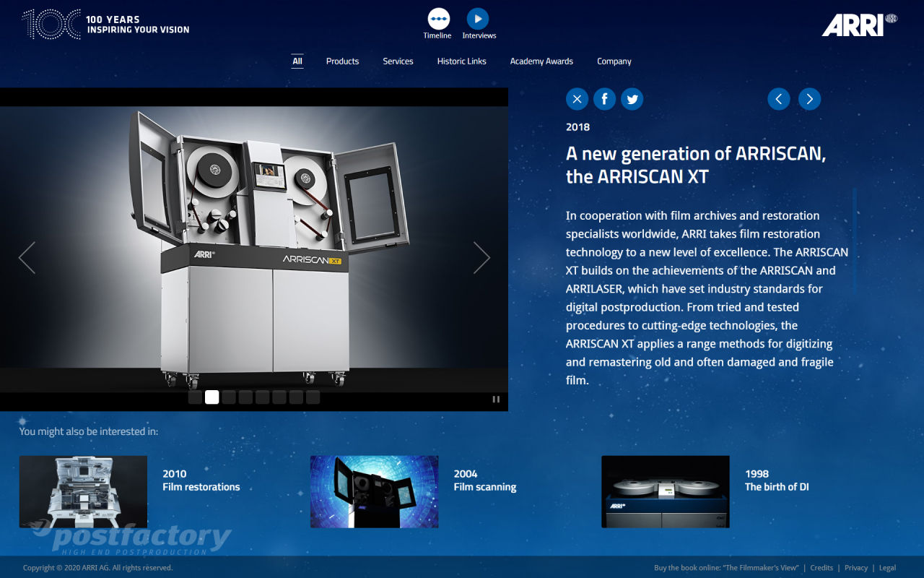Click the 100 Years anniversary logo
Viewport: 924px width, 578px height.
(105, 25)
